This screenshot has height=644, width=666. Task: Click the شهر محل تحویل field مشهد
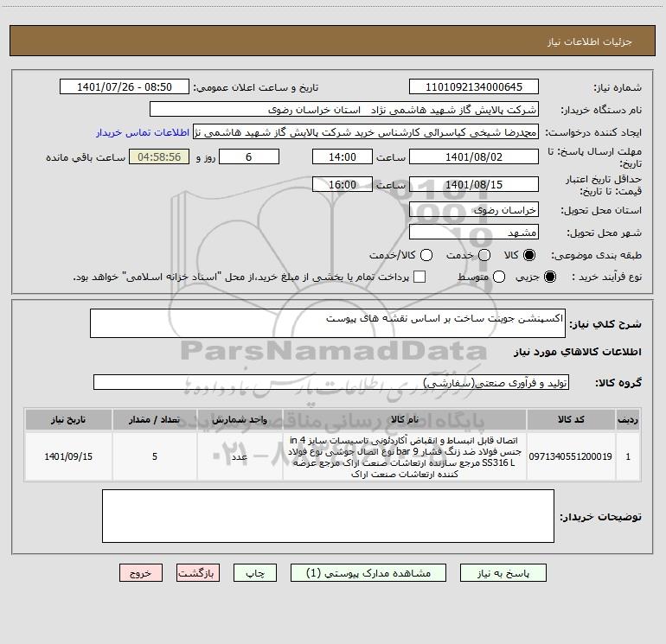[x=474, y=233]
